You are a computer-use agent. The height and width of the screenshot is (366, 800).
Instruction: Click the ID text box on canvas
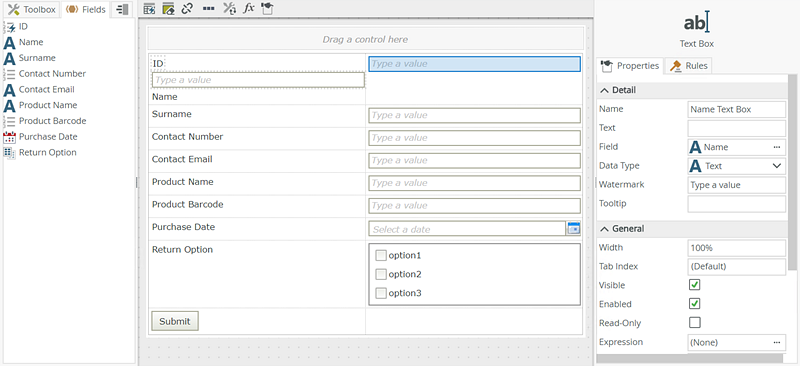click(258, 80)
